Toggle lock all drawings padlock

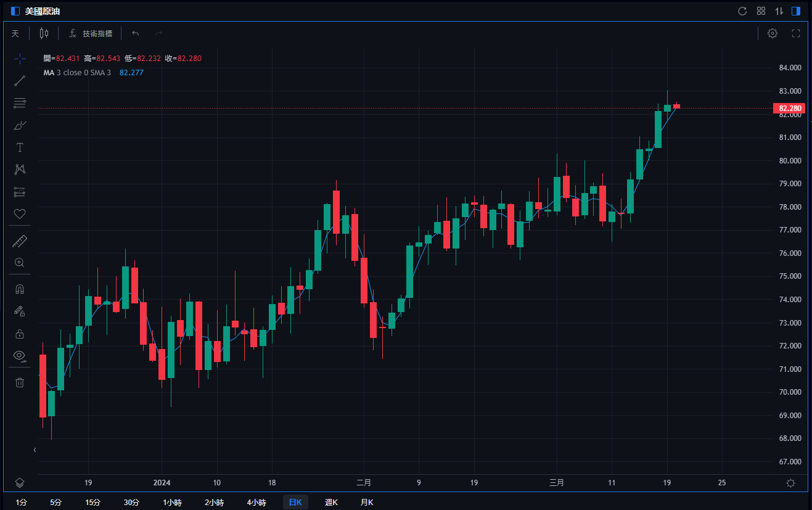(20, 334)
